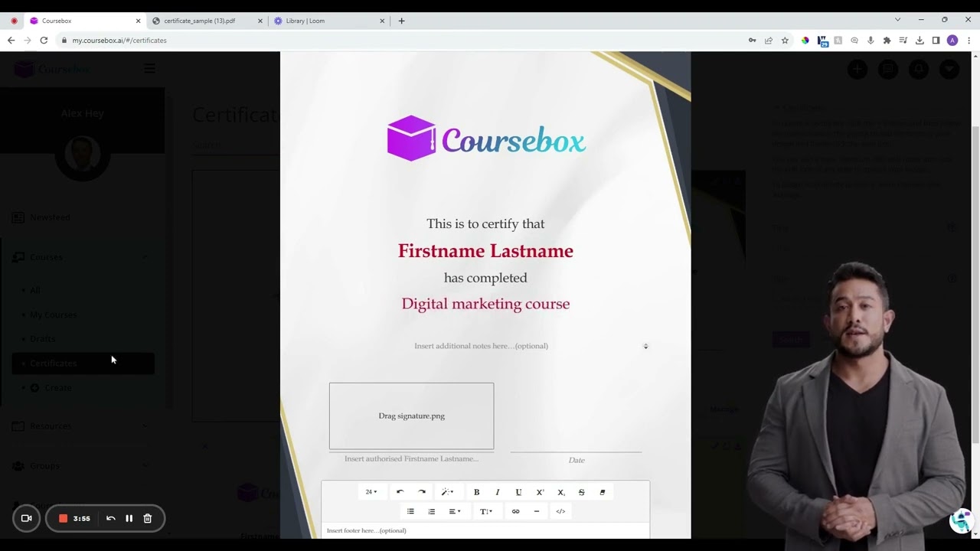The width and height of the screenshot is (980, 551).
Task: Toggle the Loom camera button
Action: [x=26, y=518]
